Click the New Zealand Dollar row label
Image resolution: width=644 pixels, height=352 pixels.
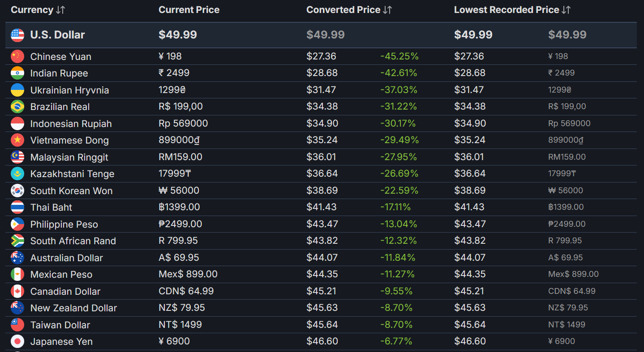[x=73, y=308]
